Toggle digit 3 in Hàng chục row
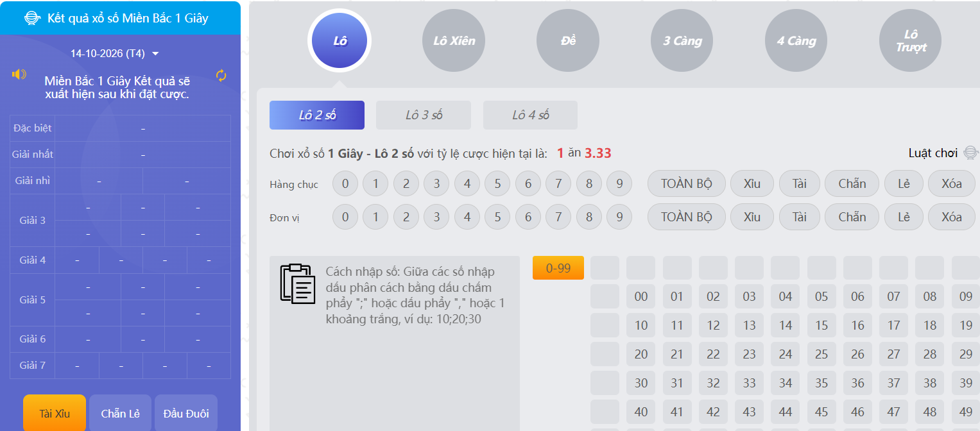The width and height of the screenshot is (980, 431). coord(436,184)
